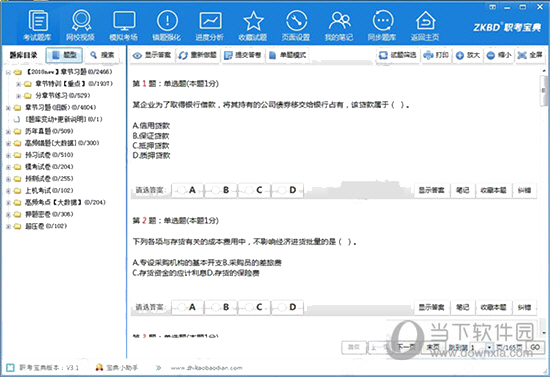Expand the 高频错题[大数据] tree node
Image resolution: width=550 pixels, height=377 pixels.
tap(8, 143)
